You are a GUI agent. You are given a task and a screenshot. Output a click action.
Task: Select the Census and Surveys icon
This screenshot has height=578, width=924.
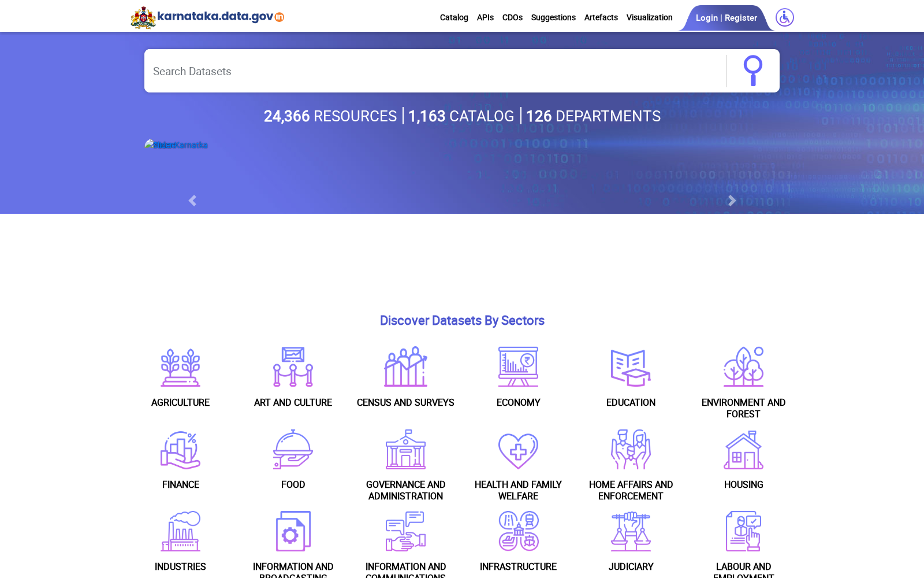click(x=405, y=367)
